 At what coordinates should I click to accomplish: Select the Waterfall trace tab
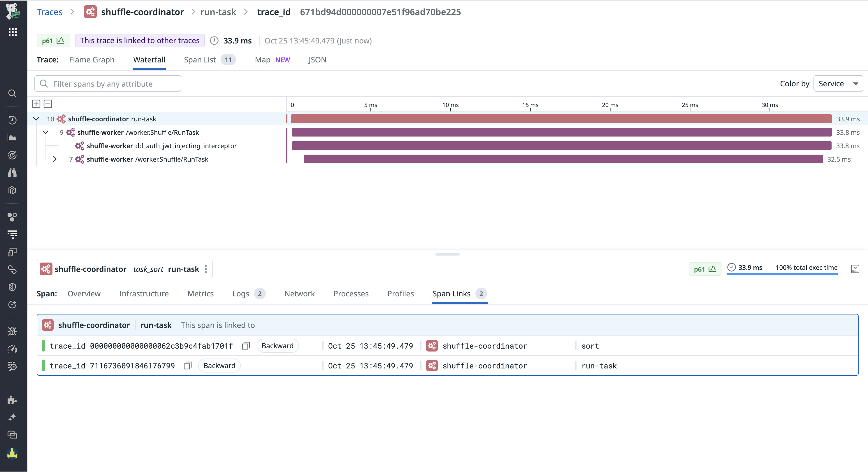(x=149, y=60)
